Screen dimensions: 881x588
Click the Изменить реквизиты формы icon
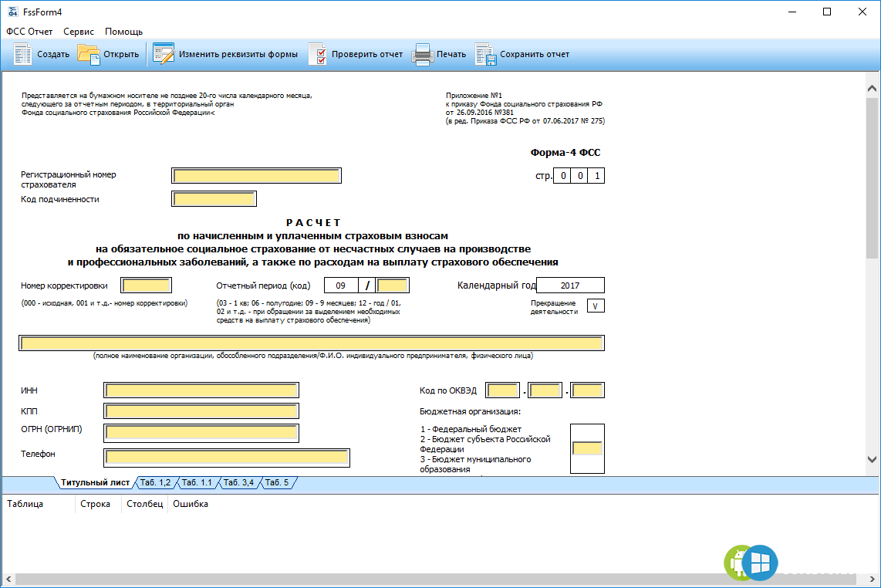click(164, 55)
